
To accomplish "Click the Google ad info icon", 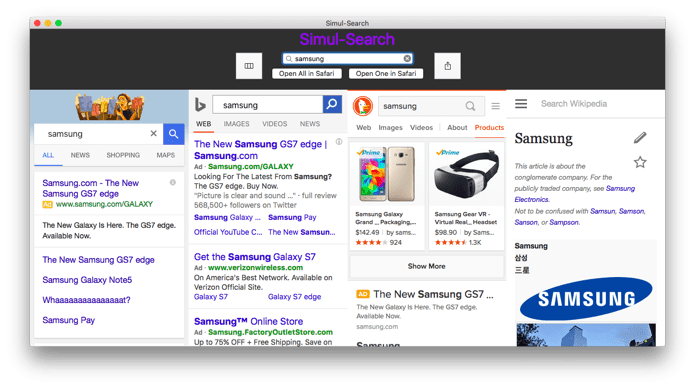I will click(173, 183).
